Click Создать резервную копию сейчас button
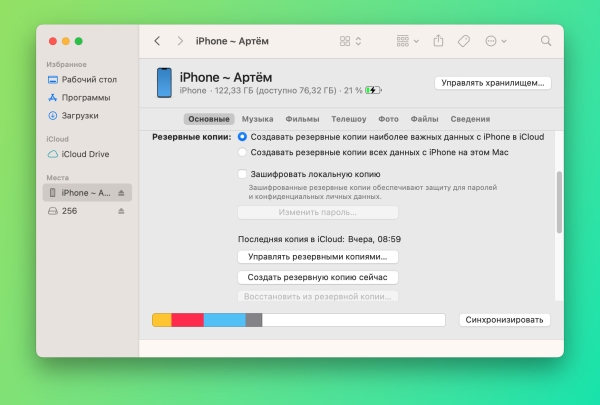 317,277
